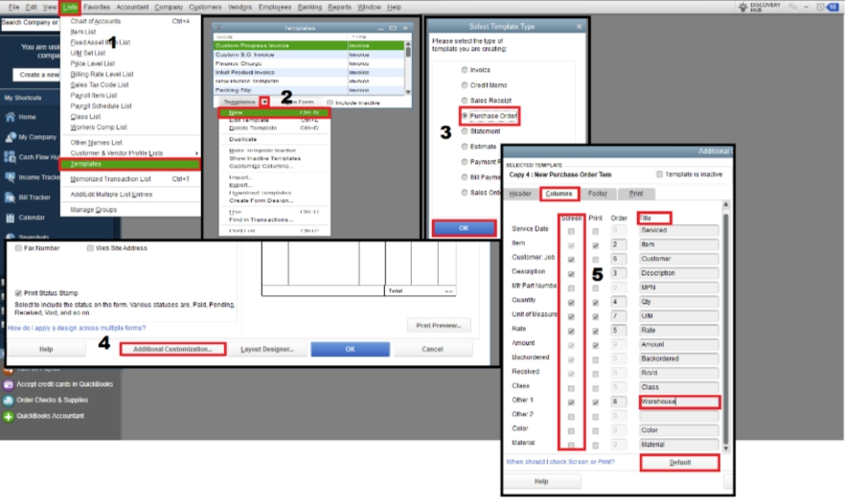Open 'How do I apply a design across multiple forms?' link
Image resolution: width=845 pixels, height=504 pixels.
(x=77, y=328)
